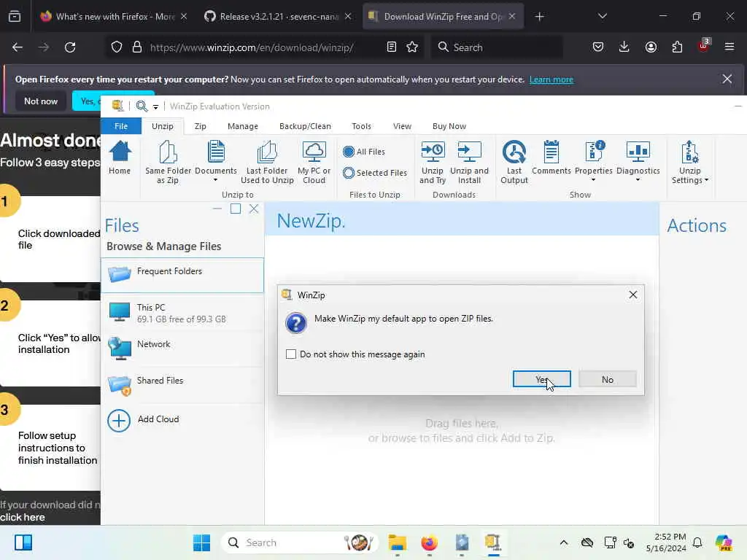This screenshot has height=560, width=747.
Task: Save page to Pocket icon
Action: (598, 47)
